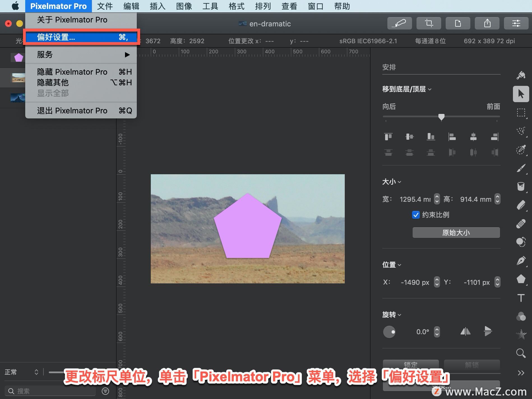This screenshot has height=399, width=532.
Task: Click the new document page toolbar button
Action: [458, 23]
